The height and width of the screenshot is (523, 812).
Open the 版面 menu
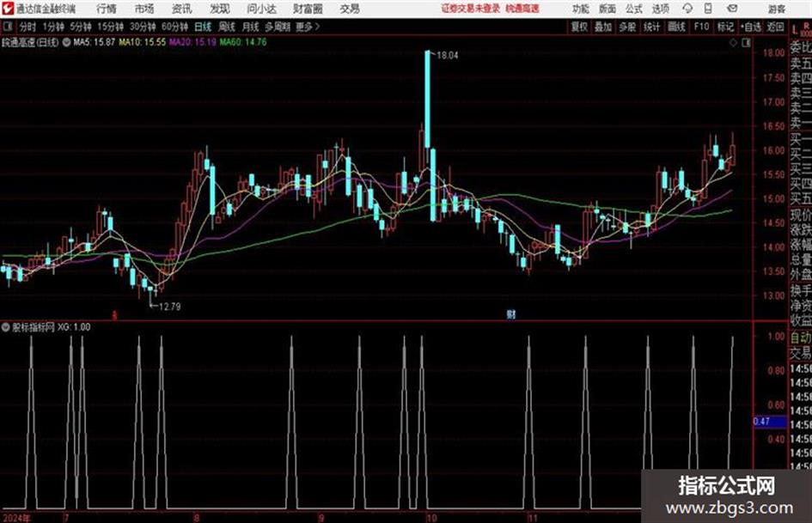607,9
